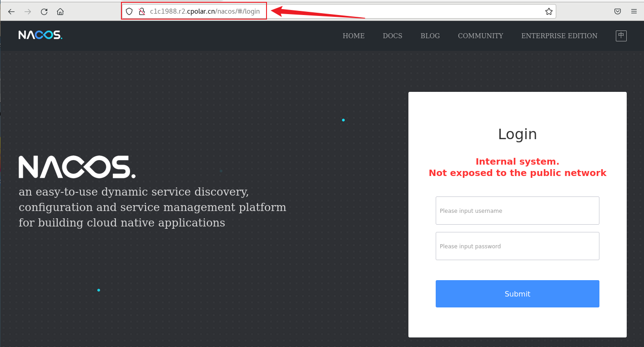Click 'for building cloud native applications' text

(x=122, y=223)
